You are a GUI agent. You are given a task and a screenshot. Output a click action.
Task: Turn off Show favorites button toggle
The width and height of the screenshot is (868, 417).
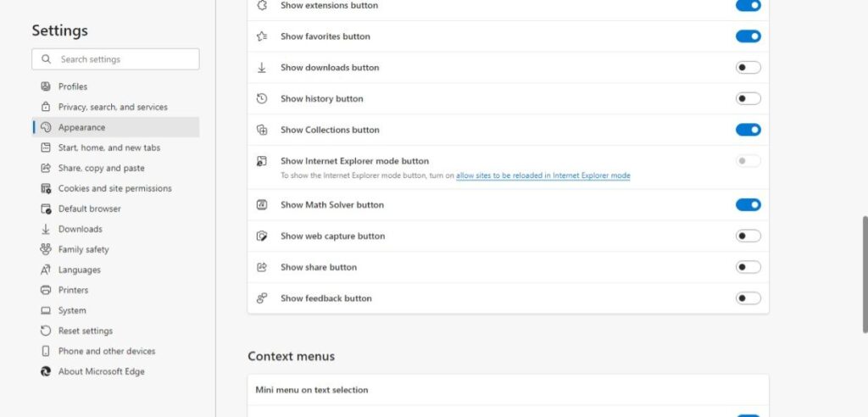(748, 36)
